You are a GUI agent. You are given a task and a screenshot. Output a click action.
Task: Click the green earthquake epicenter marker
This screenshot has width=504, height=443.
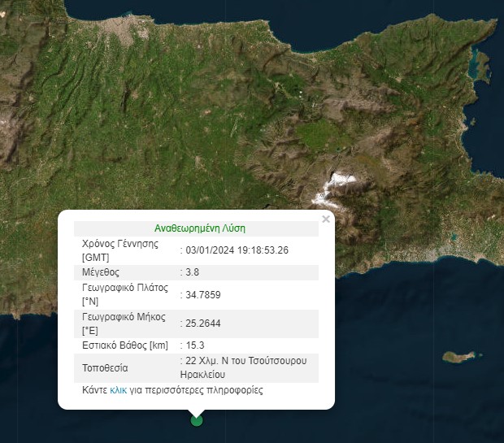pyautogui.click(x=196, y=419)
